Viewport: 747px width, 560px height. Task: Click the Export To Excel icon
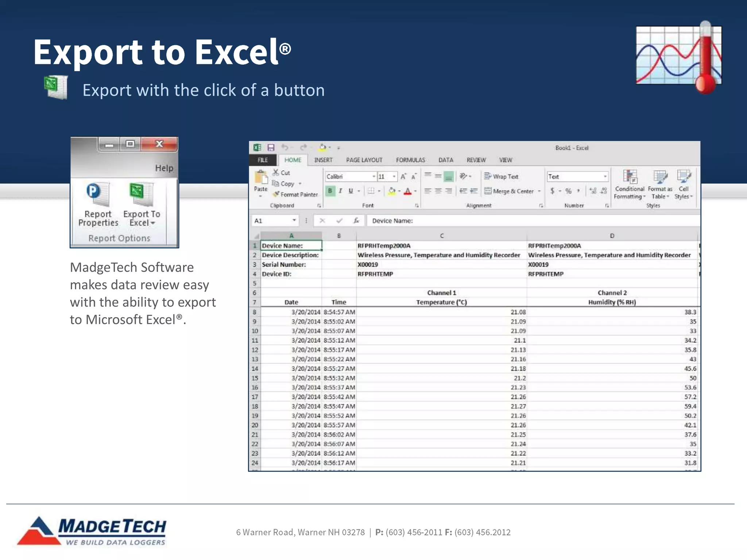point(140,195)
